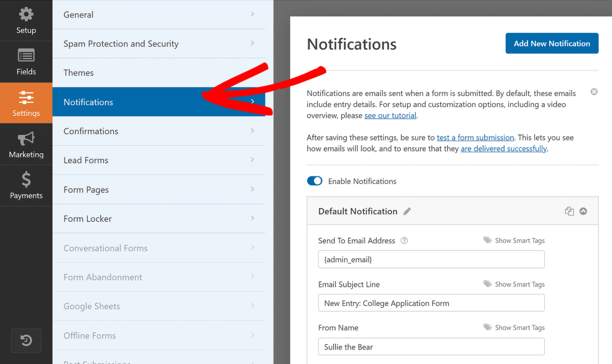Edit the Default Notification name with pencil icon
612x364 pixels.
(407, 211)
